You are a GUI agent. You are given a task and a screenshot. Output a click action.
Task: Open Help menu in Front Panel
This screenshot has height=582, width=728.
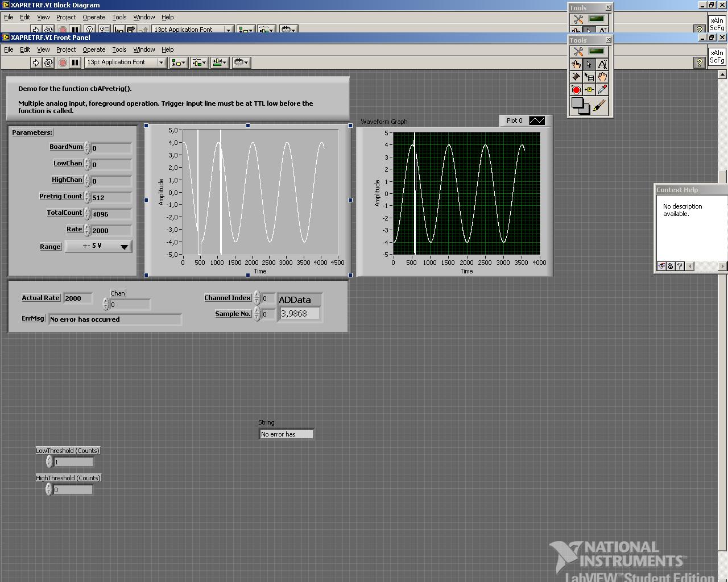tap(167, 49)
